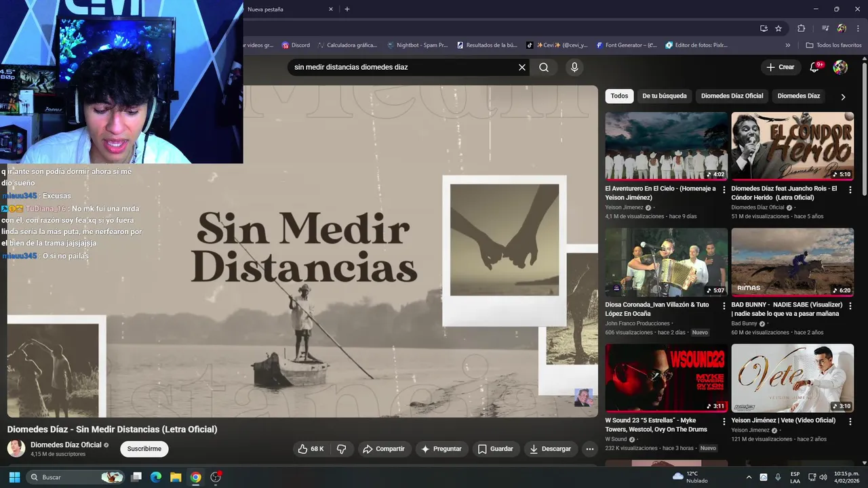868x488 pixels.
Task: Select De tu búsqueda filter chip
Action: coord(665,96)
